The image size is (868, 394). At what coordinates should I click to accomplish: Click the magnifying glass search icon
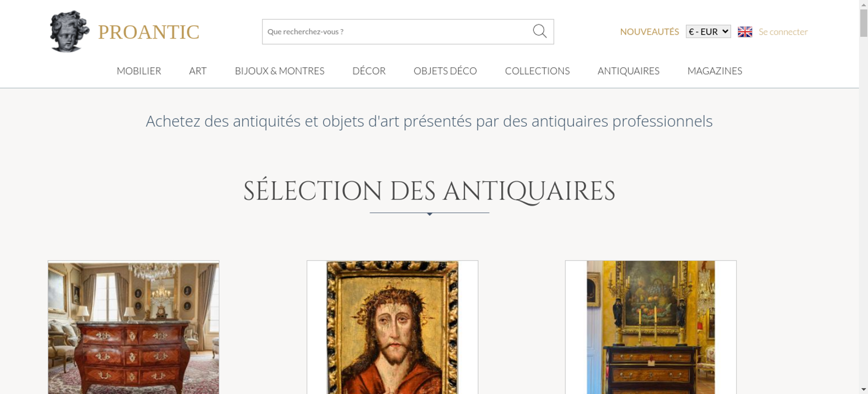pyautogui.click(x=539, y=31)
